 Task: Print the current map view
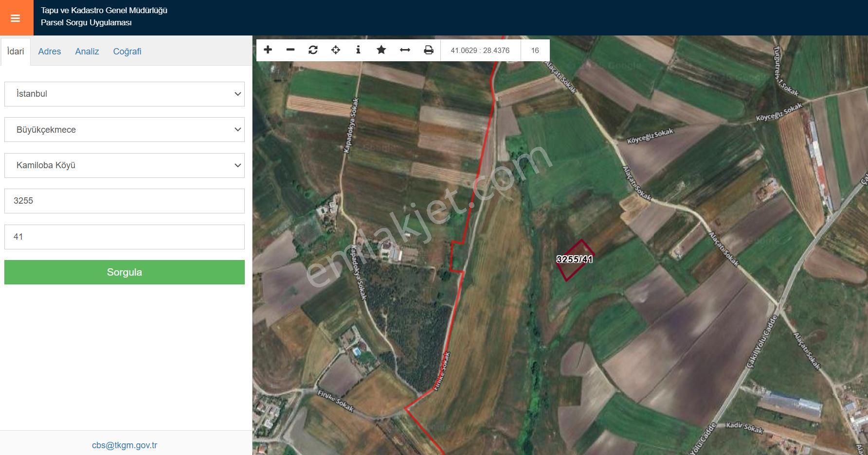[428, 50]
